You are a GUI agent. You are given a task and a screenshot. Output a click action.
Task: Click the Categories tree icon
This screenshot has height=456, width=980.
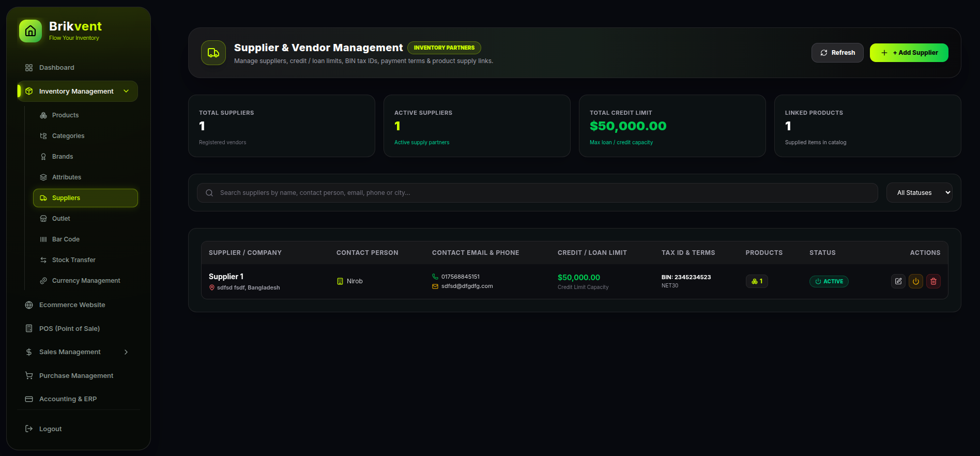click(x=43, y=136)
